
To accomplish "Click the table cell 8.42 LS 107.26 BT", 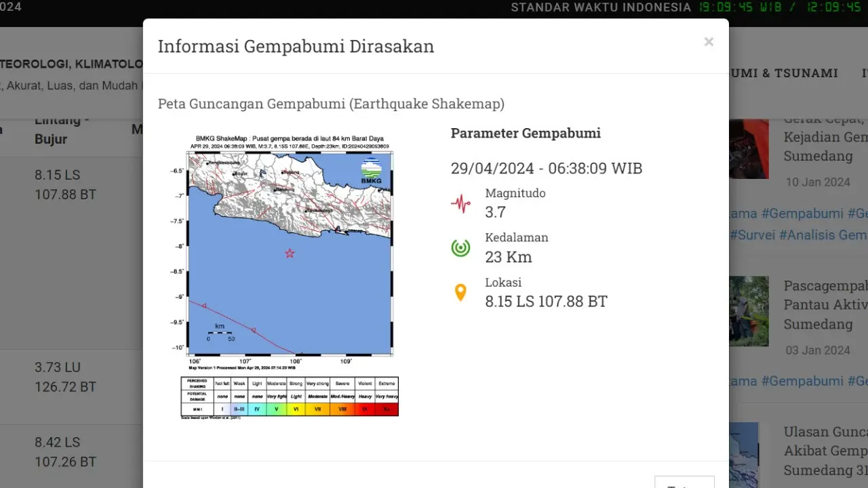I will [65, 452].
